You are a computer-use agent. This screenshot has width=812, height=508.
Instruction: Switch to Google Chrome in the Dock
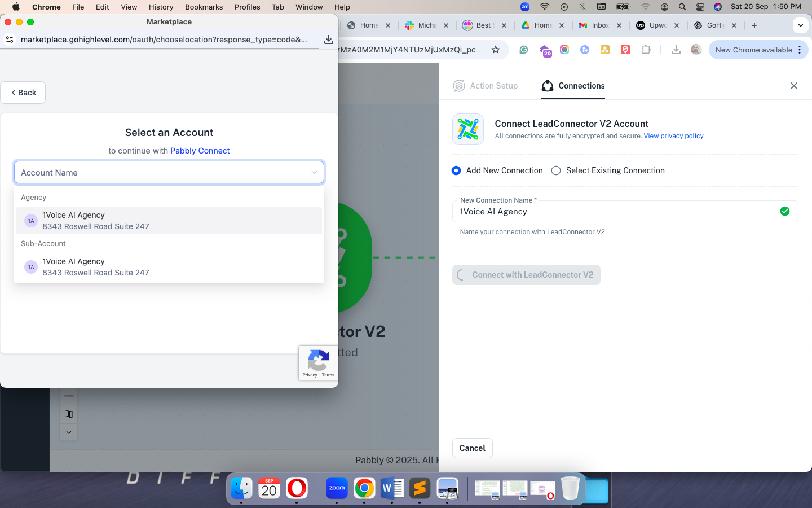tap(364, 488)
